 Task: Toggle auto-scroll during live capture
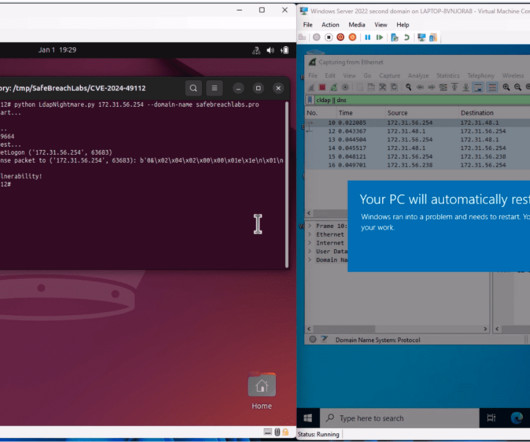coord(478,87)
